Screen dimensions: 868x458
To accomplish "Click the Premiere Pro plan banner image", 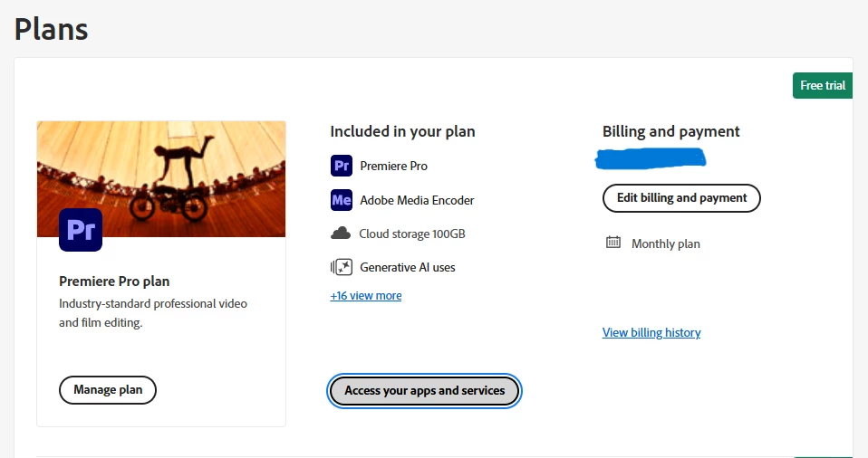I will pos(161,179).
